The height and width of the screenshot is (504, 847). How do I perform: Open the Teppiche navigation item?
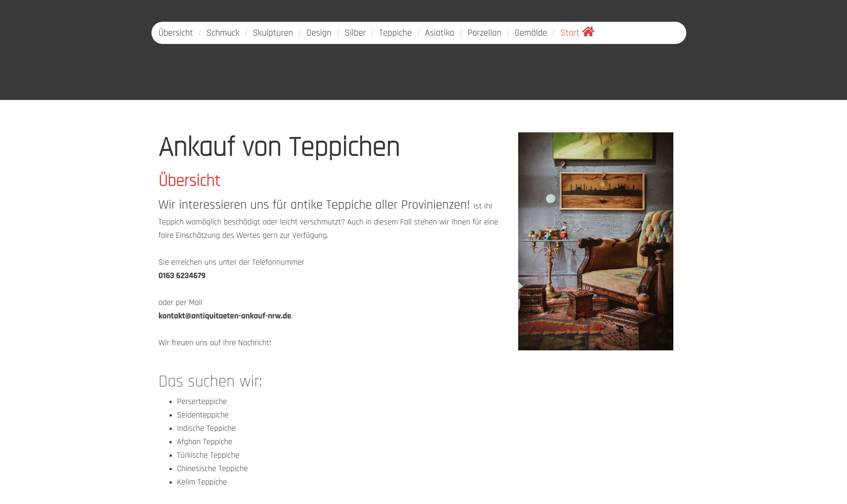395,33
